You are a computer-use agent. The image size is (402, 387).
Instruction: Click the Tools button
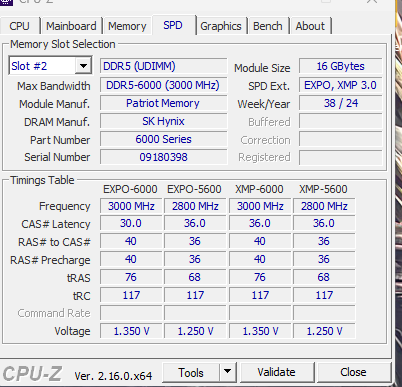coord(191,372)
